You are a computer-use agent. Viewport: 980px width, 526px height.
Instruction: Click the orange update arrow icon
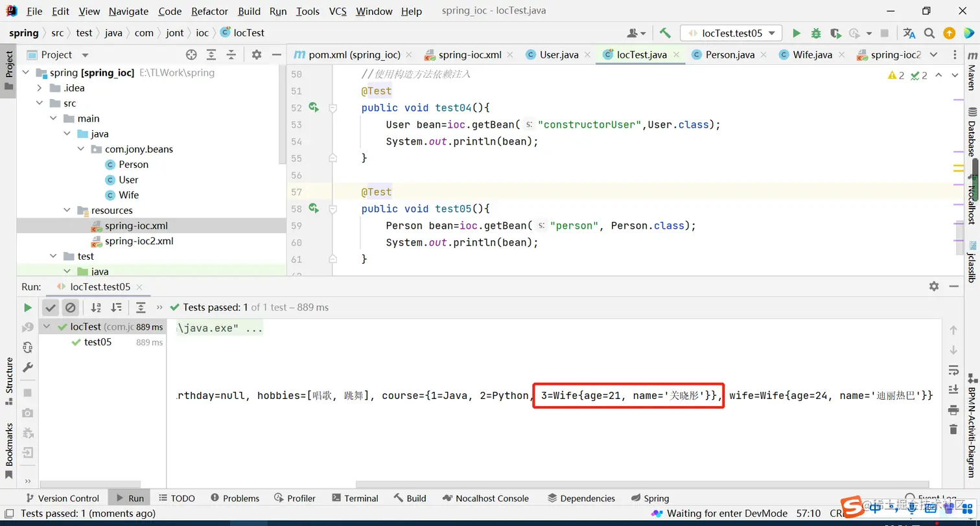point(949,33)
